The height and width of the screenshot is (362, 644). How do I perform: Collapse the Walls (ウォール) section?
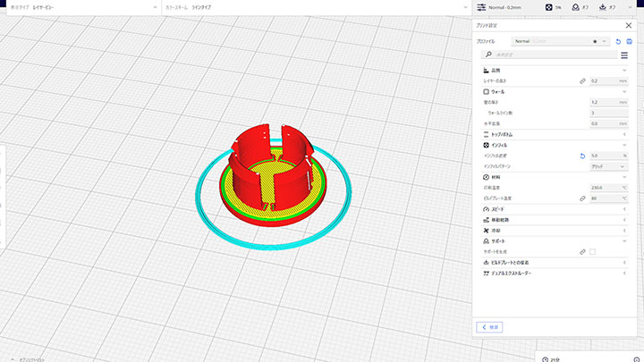554,91
